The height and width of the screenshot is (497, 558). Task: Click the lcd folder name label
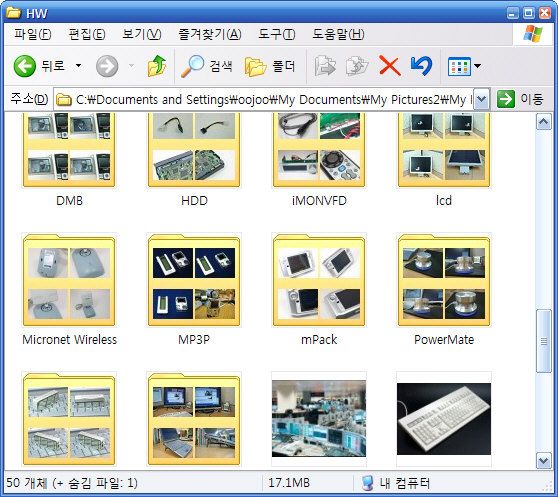point(444,201)
